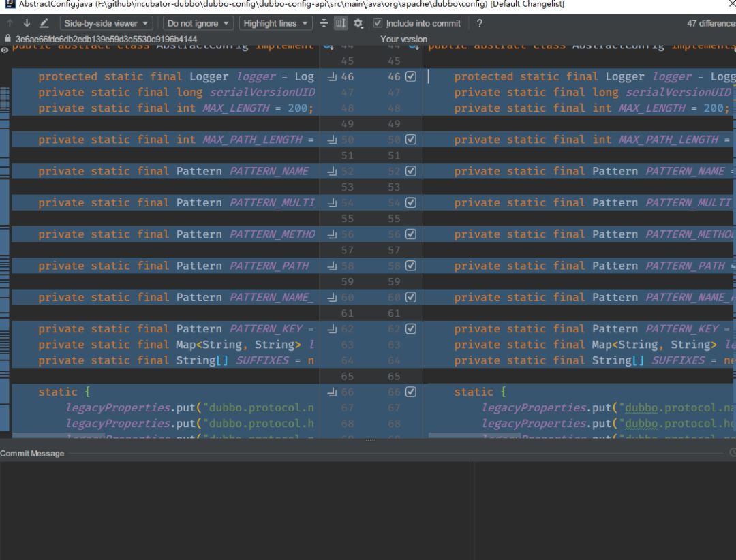The height and width of the screenshot is (560, 736).
Task: Click line number 65 in right gutter
Action: pos(394,377)
